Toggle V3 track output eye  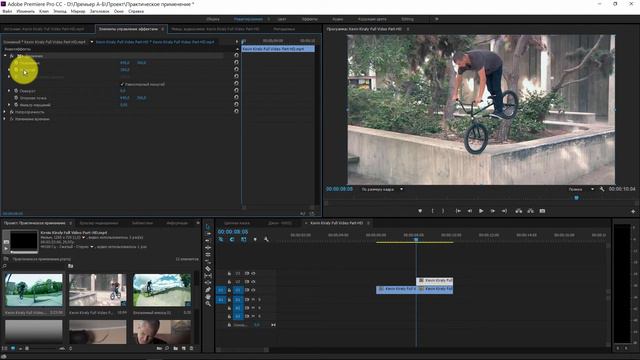point(253,273)
